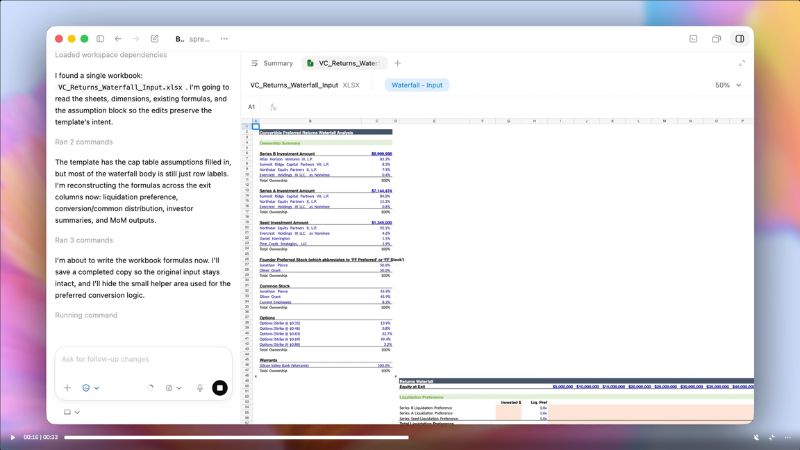Select the VC_Returns_Waterfall file tab

tap(345, 63)
